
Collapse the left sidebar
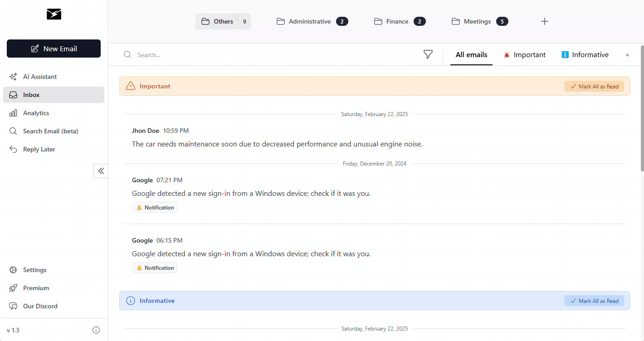101,171
